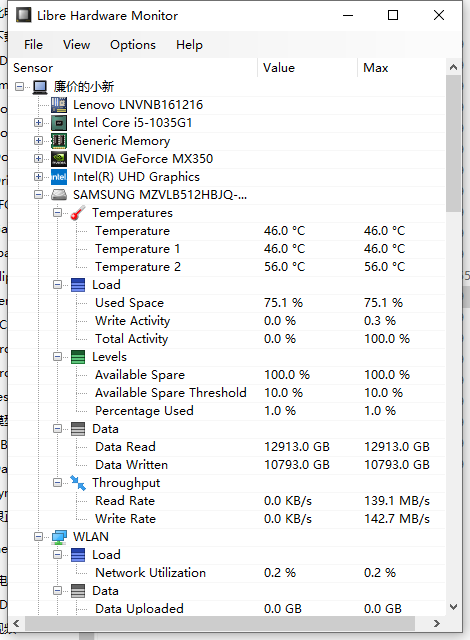
Task: Click the blue arrows Throughput icon
Action: tap(78, 483)
